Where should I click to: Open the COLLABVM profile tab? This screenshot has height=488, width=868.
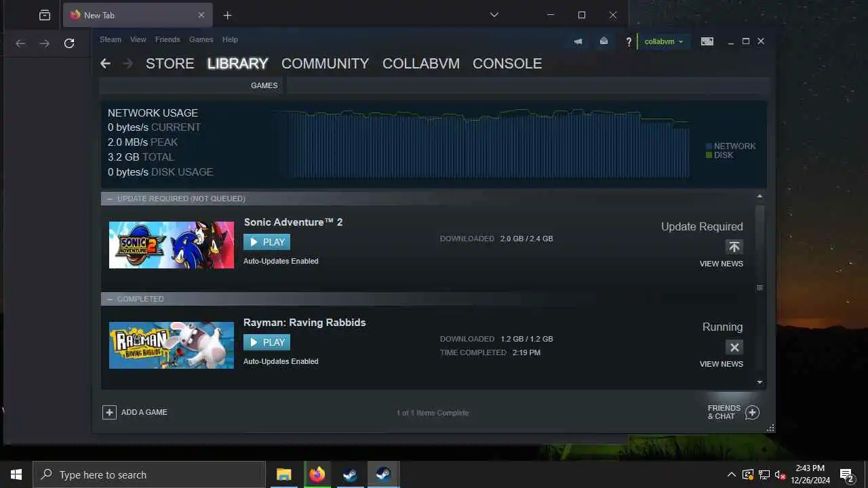click(x=421, y=64)
